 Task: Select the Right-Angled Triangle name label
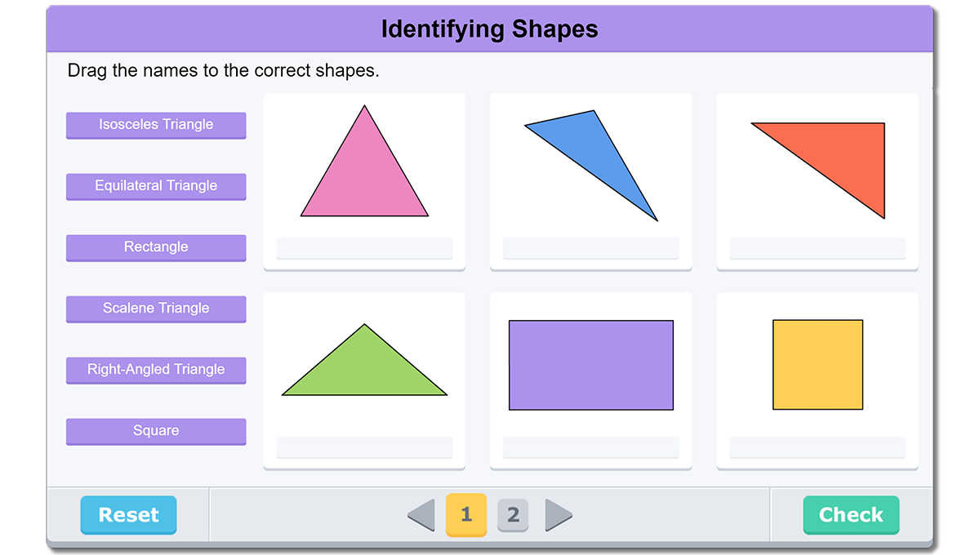(156, 370)
